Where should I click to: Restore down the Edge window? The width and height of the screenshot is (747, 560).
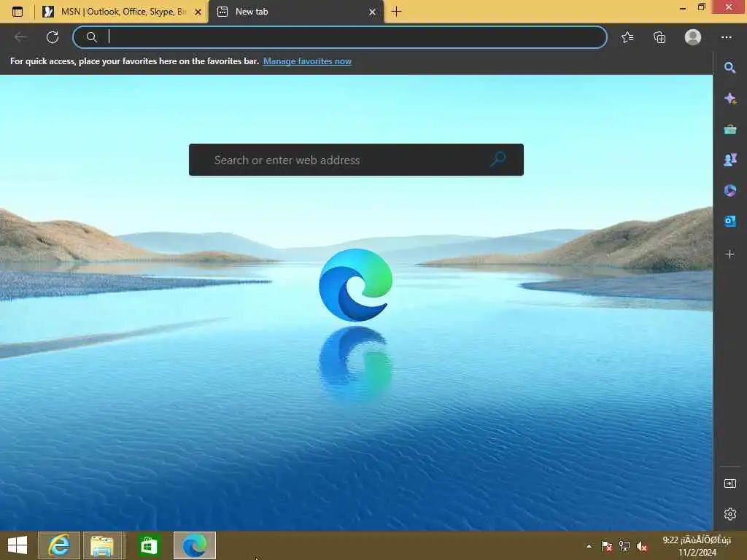[x=701, y=7]
